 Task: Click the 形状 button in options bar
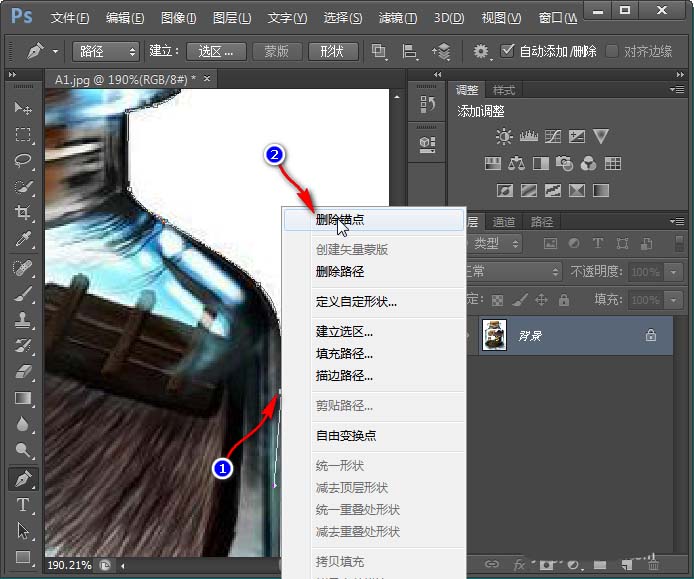(x=333, y=51)
